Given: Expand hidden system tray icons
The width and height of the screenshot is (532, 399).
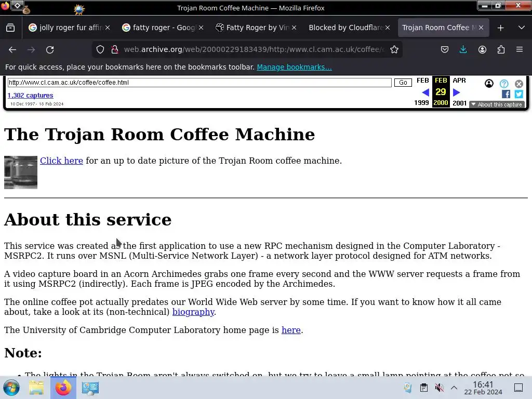Looking at the screenshot, I should pos(454,388).
